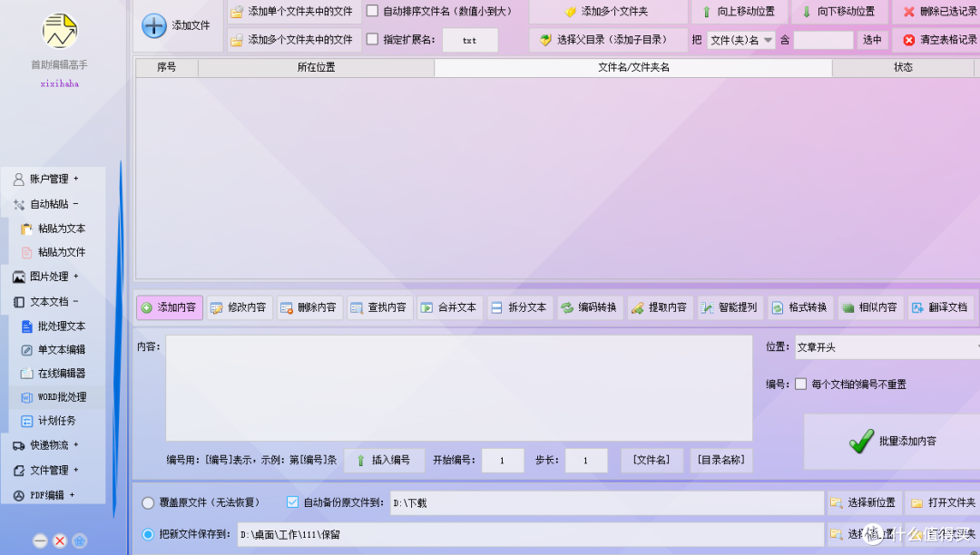Click the txt extension input field

[470, 41]
